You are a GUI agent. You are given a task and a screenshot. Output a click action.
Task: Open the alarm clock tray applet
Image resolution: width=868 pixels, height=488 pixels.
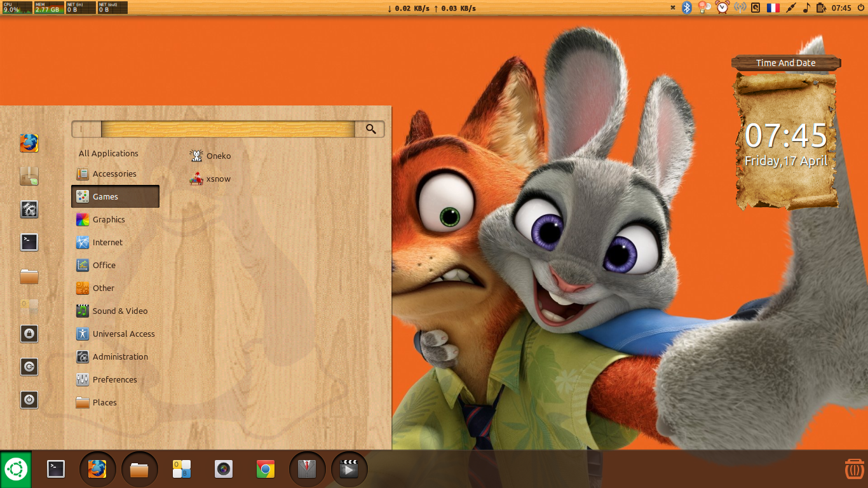pos(722,8)
